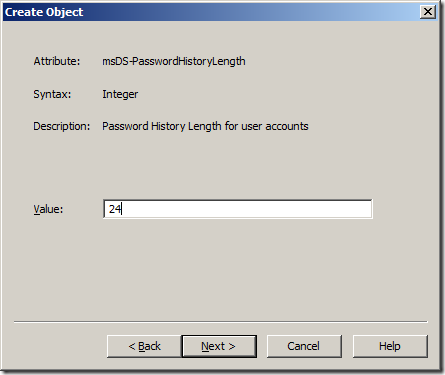Select the Create Object title bar

[220, 12]
